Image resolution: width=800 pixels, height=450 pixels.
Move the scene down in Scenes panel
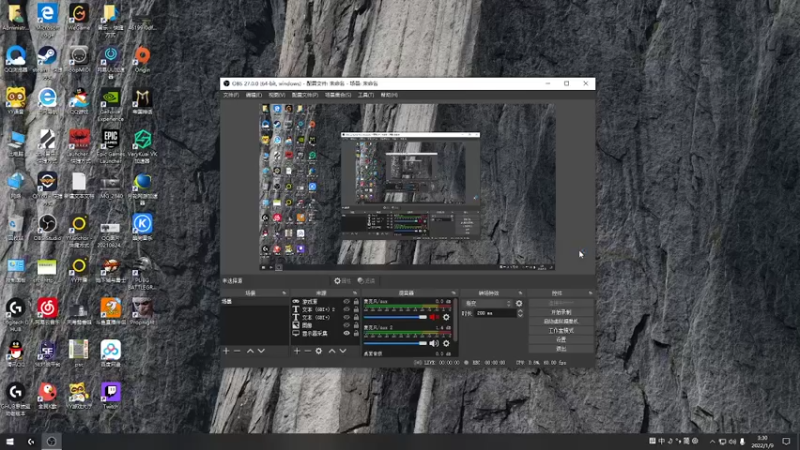point(261,351)
